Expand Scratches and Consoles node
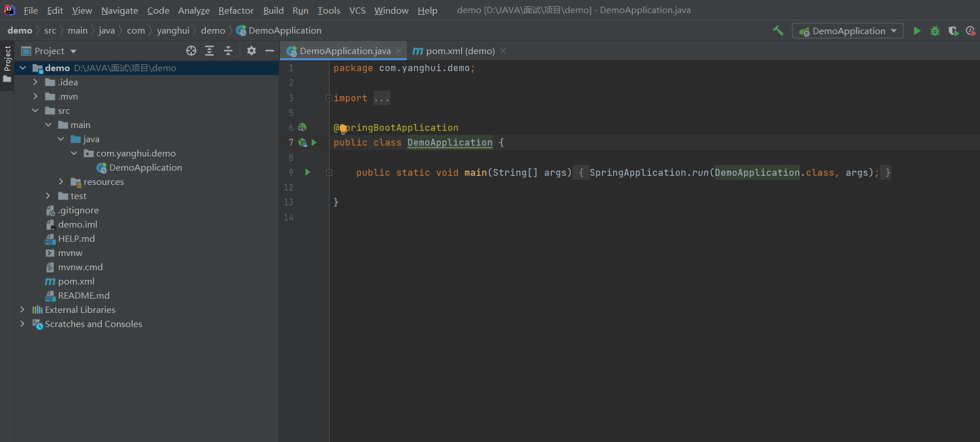The image size is (980, 442). pos(23,324)
